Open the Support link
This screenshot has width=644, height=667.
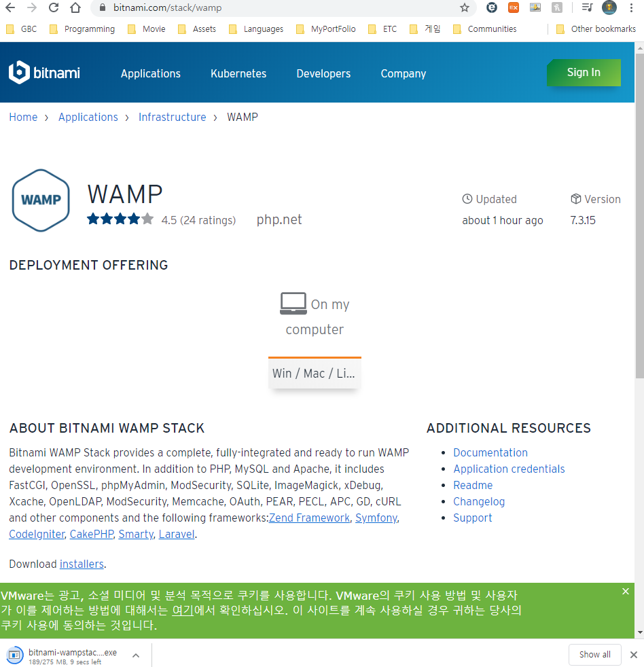point(473,518)
